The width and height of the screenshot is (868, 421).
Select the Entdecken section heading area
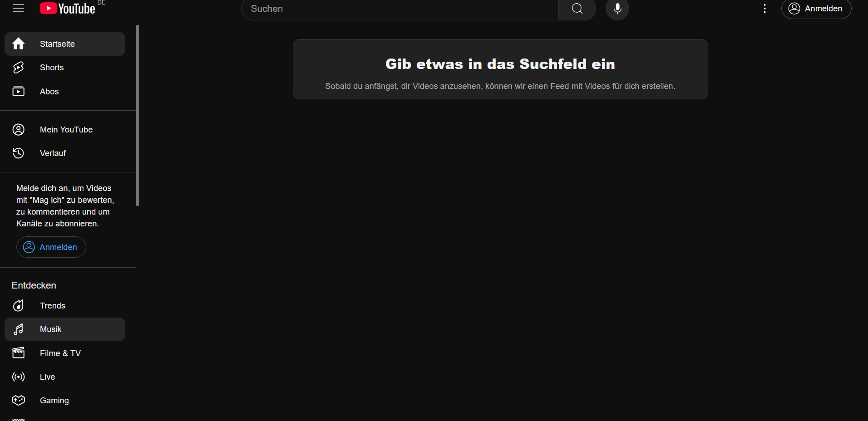[x=34, y=285]
